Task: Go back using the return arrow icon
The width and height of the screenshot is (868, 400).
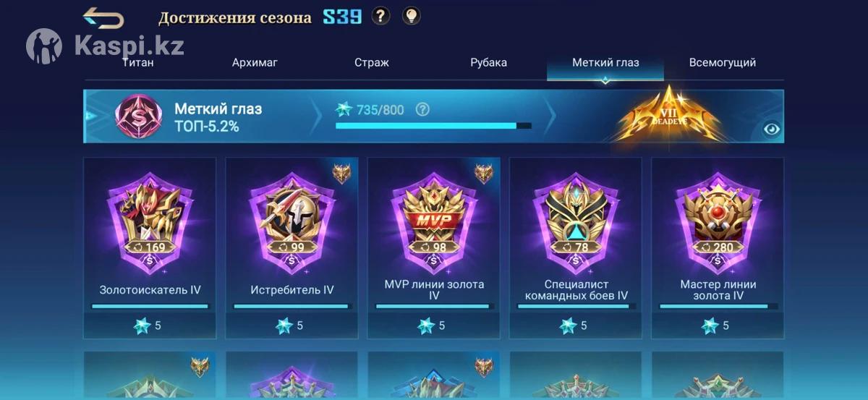Action: point(103,18)
